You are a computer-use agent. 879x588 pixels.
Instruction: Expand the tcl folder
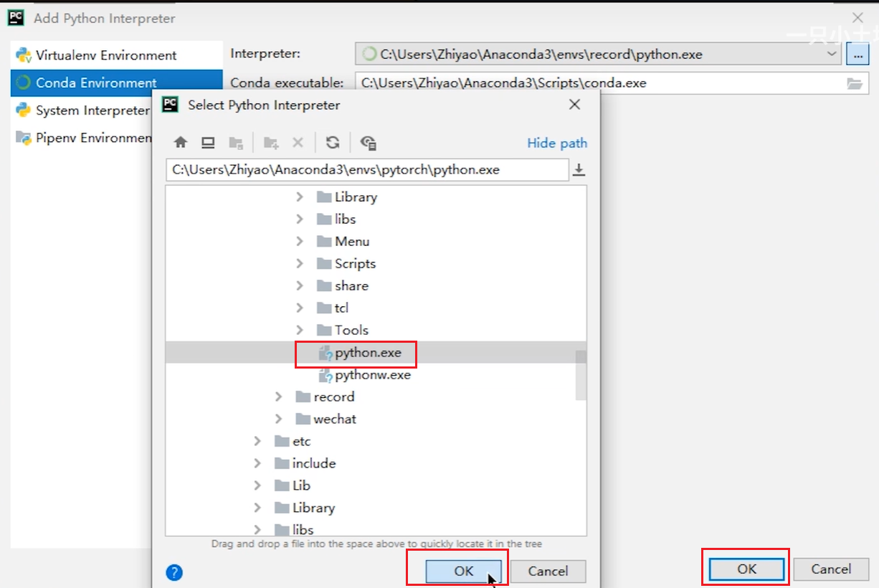tap(300, 308)
